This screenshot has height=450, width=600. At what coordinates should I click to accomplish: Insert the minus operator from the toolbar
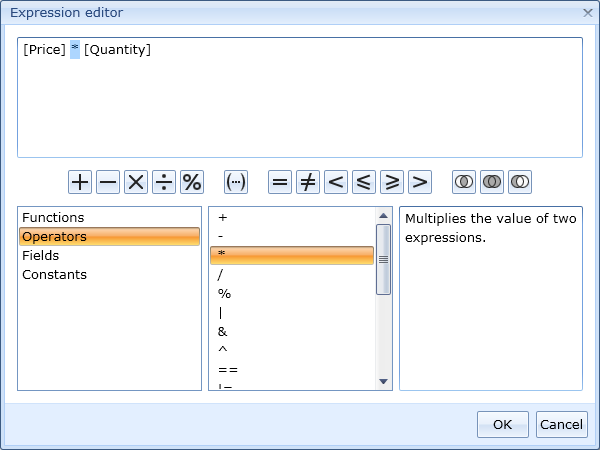click(108, 182)
